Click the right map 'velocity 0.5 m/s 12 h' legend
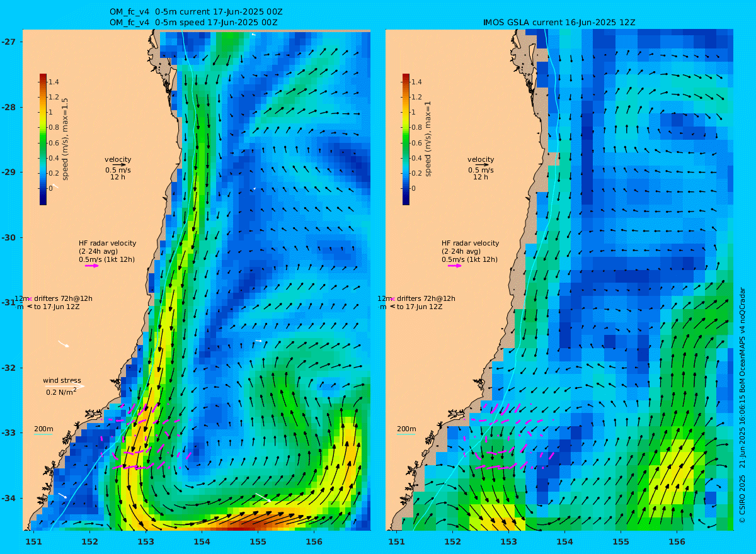Viewport: 756px width, 554px height. coord(481,168)
